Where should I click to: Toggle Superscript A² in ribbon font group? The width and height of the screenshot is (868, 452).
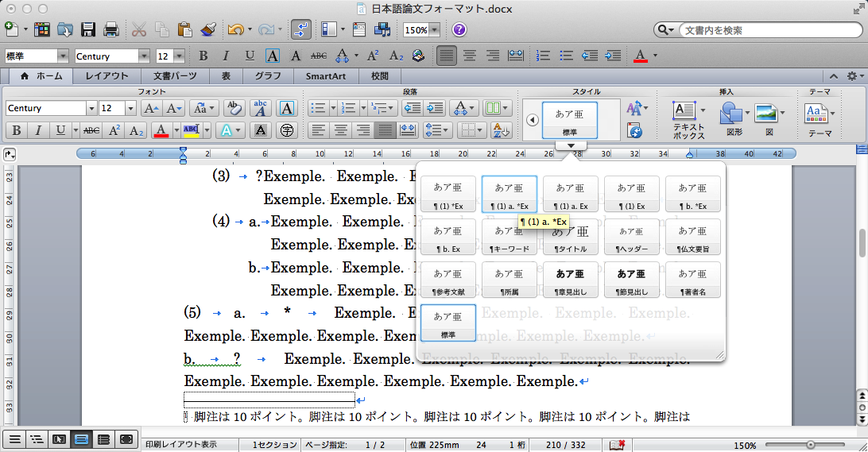[114, 130]
